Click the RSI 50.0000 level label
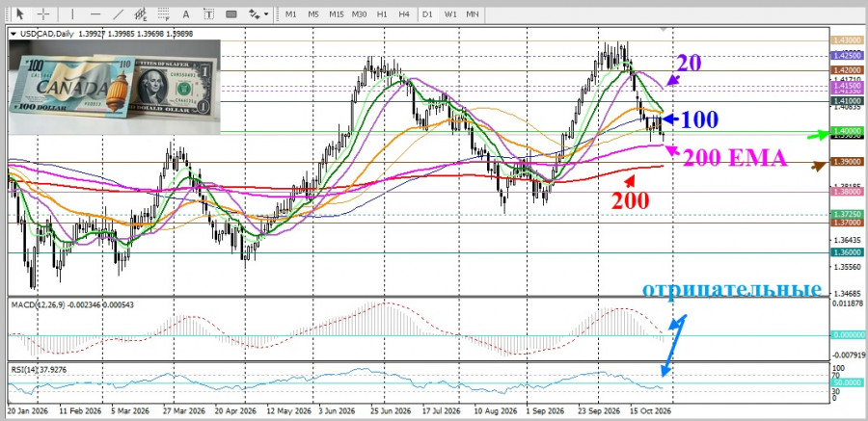The image size is (868, 421). click(848, 382)
